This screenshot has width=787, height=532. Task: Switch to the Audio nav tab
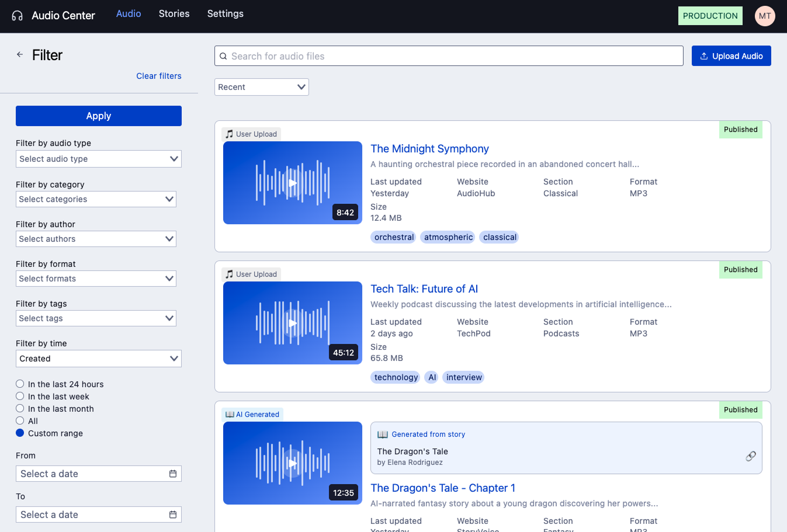[x=129, y=13]
